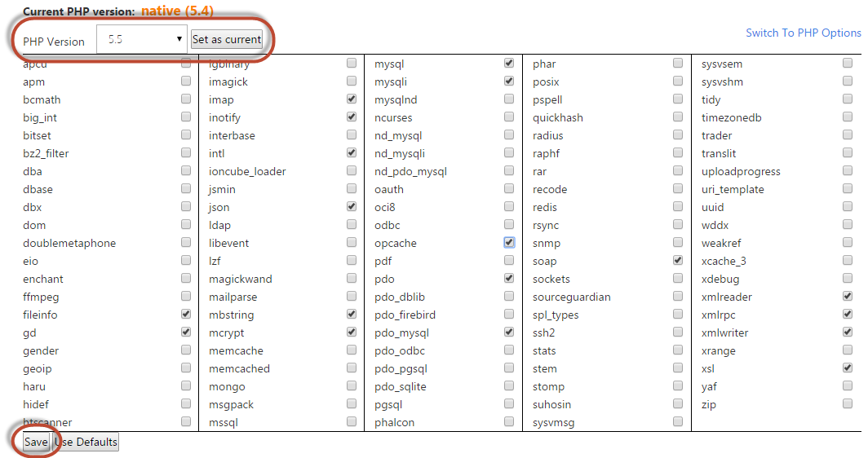Enable ioncube_loader checkbox
The image size is (868, 458).
pos(352,170)
